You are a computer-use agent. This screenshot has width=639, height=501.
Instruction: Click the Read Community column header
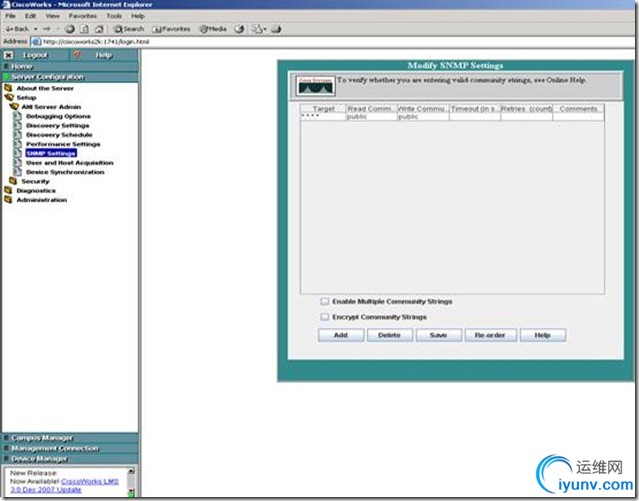pos(372,109)
